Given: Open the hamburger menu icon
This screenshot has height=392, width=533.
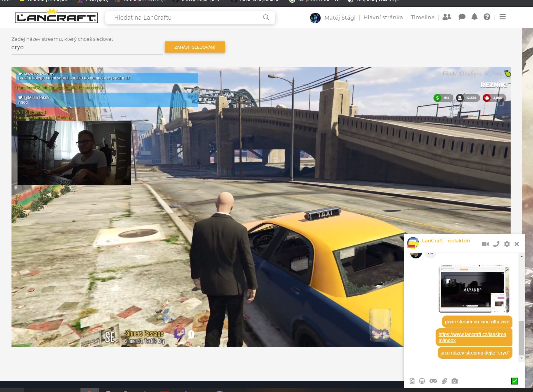Looking at the screenshot, I should (x=502, y=17).
